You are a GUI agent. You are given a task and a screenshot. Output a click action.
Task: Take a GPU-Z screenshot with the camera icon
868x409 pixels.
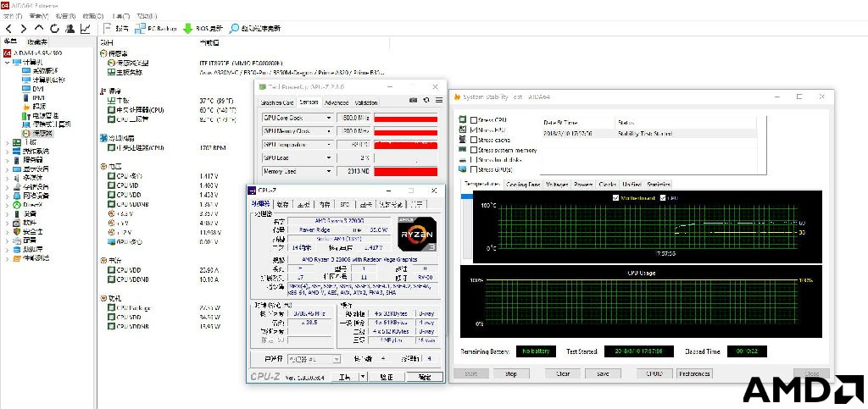pyautogui.click(x=413, y=100)
